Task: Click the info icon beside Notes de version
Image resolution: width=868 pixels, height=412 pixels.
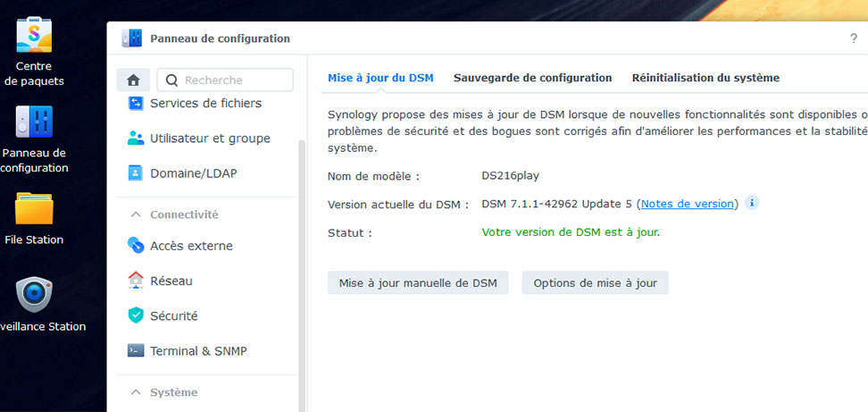Action: (x=751, y=203)
